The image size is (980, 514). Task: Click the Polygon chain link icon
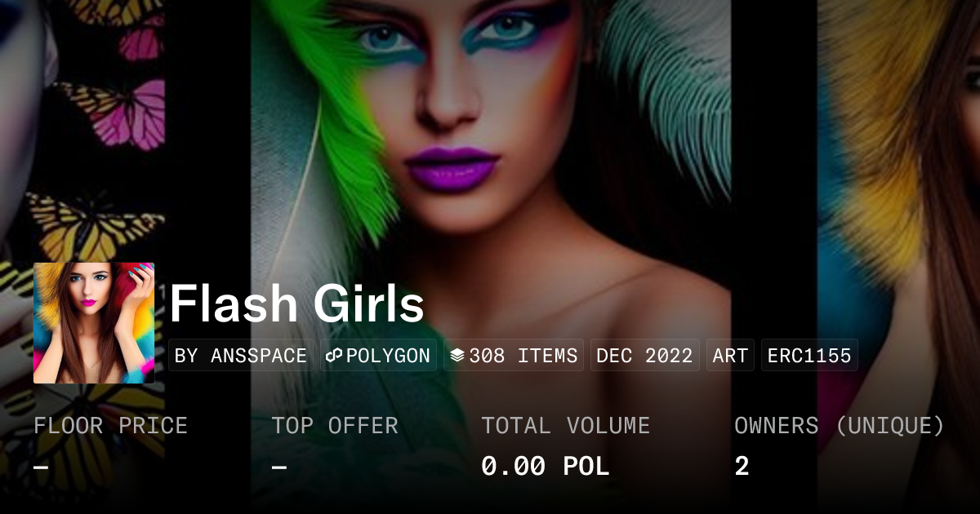(334, 356)
